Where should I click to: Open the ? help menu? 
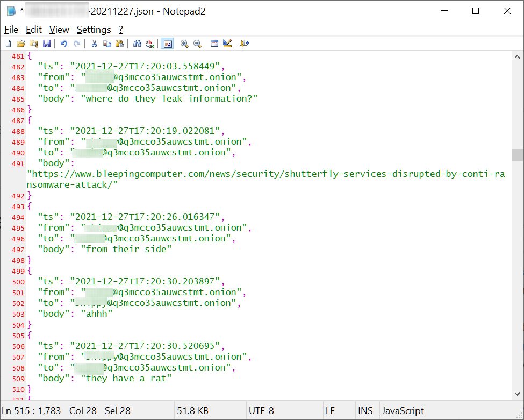coord(121,30)
